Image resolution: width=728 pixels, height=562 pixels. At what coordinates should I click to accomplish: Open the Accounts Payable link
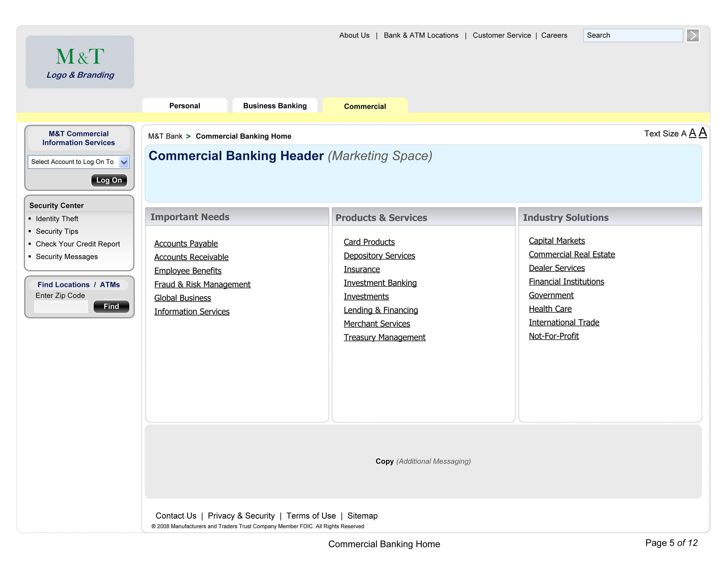(186, 244)
